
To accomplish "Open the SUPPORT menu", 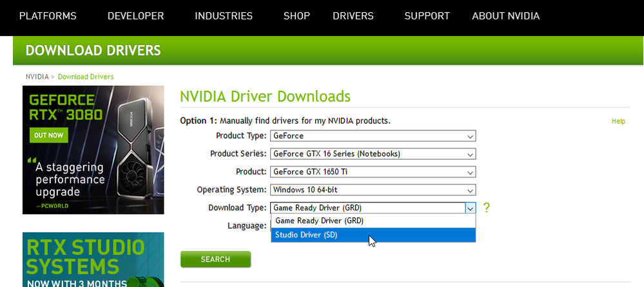I will (x=427, y=16).
